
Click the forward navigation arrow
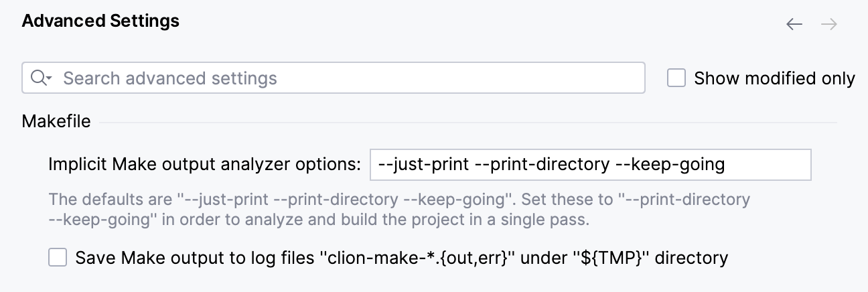[829, 25]
